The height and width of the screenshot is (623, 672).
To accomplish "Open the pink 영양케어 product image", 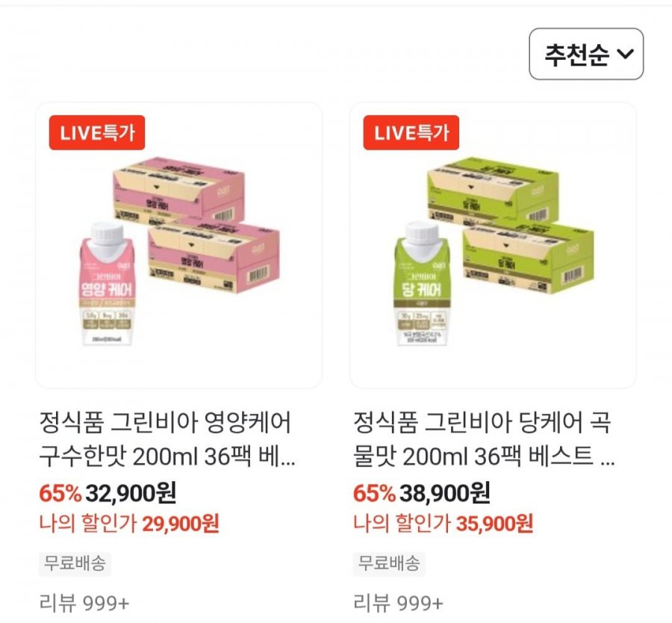I will click(178, 245).
